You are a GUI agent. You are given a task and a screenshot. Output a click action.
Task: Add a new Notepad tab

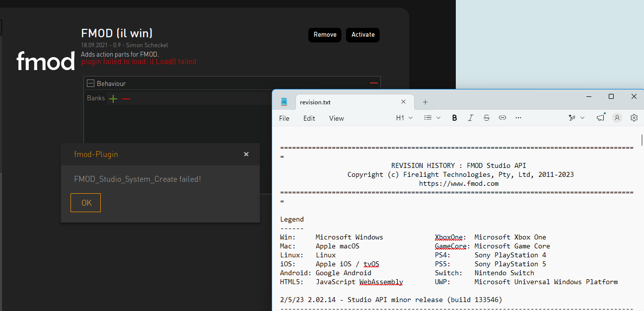coord(425,102)
